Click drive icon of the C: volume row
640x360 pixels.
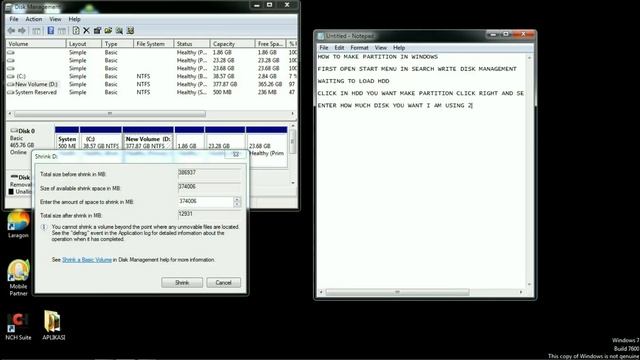pyautogui.click(x=11, y=76)
